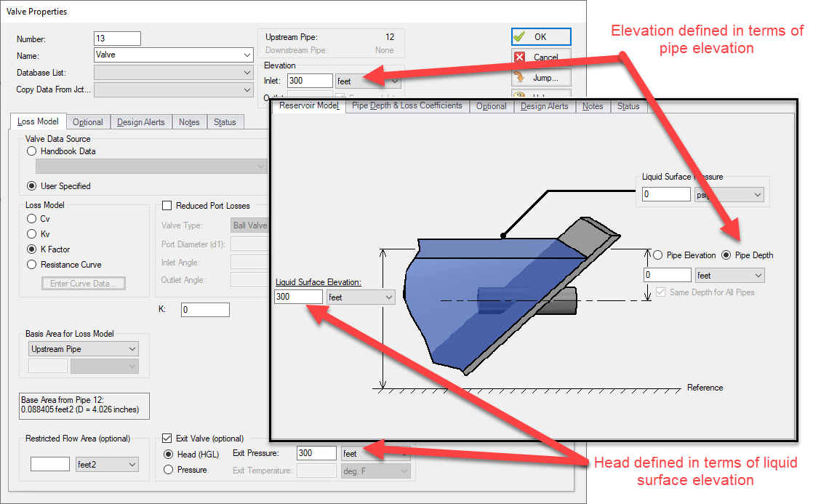Click the green checkmark OK icon
813x504 pixels.
point(519,37)
